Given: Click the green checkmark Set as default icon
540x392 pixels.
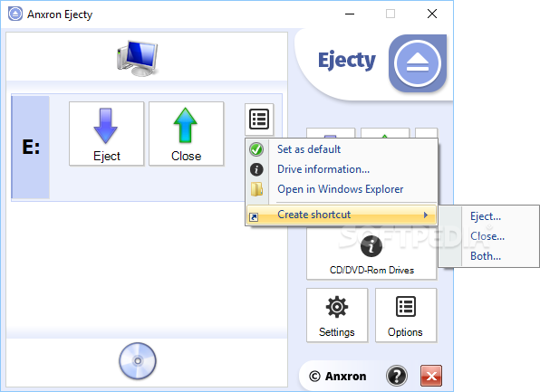Looking at the screenshot, I should tap(256, 149).
